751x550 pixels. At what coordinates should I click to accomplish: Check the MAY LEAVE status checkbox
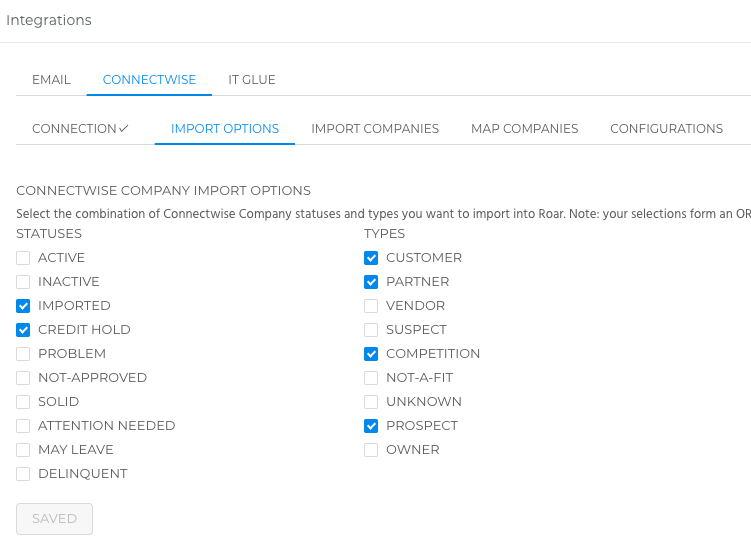pyautogui.click(x=23, y=449)
